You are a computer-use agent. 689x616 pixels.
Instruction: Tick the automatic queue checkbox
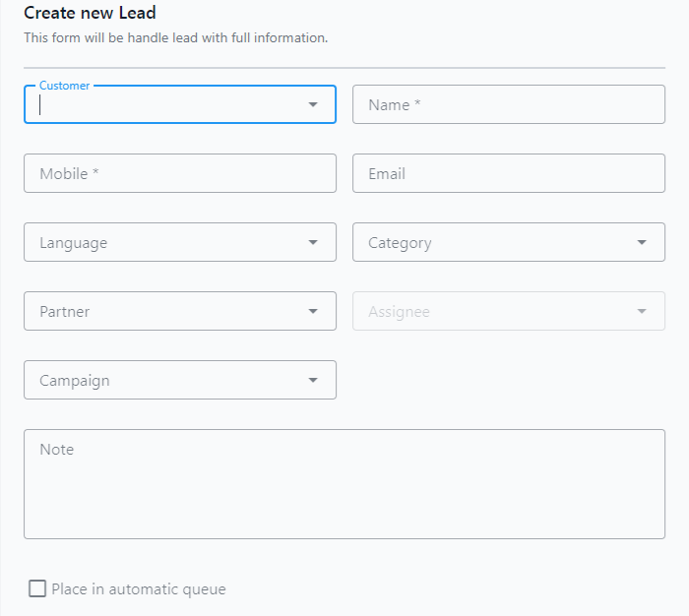pos(37,588)
